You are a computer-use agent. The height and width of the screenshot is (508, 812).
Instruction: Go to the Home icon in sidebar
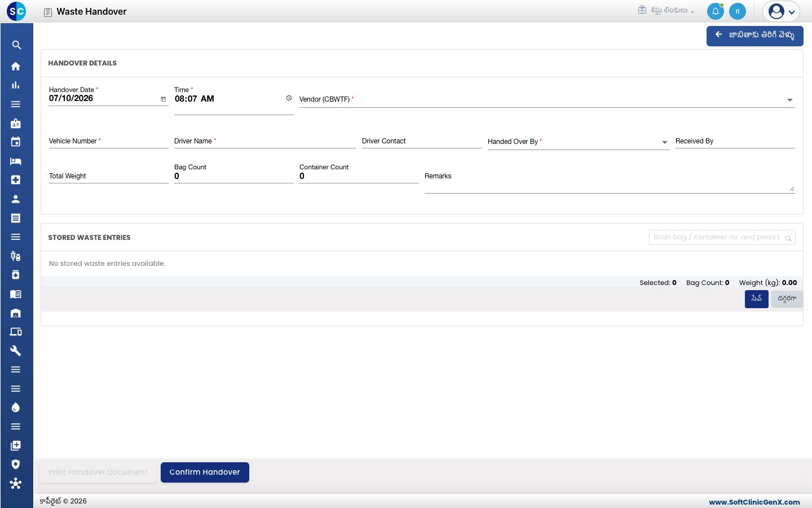click(16, 67)
